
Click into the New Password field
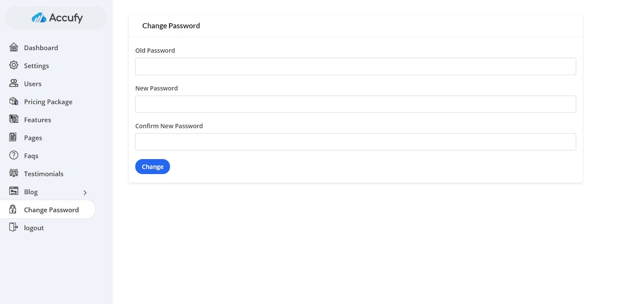355,104
